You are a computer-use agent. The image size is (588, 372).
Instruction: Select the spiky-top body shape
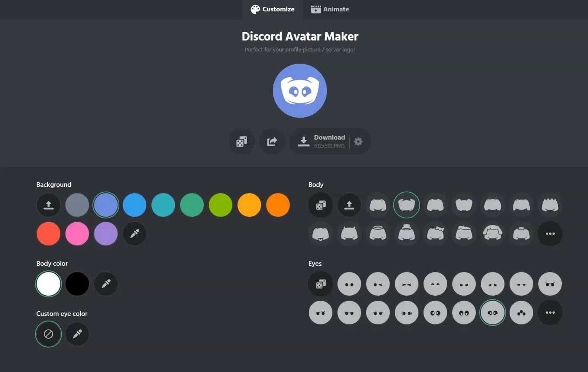click(550, 205)
